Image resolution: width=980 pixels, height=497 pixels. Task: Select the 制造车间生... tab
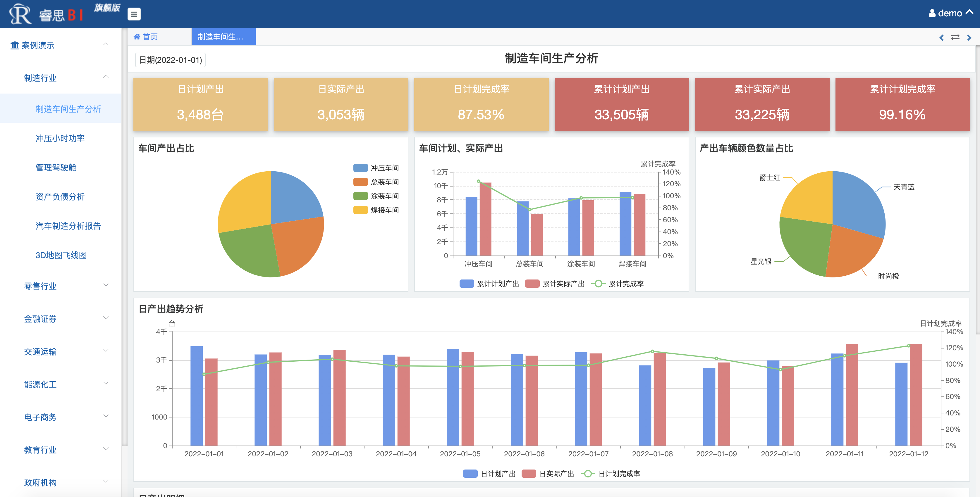223,37
